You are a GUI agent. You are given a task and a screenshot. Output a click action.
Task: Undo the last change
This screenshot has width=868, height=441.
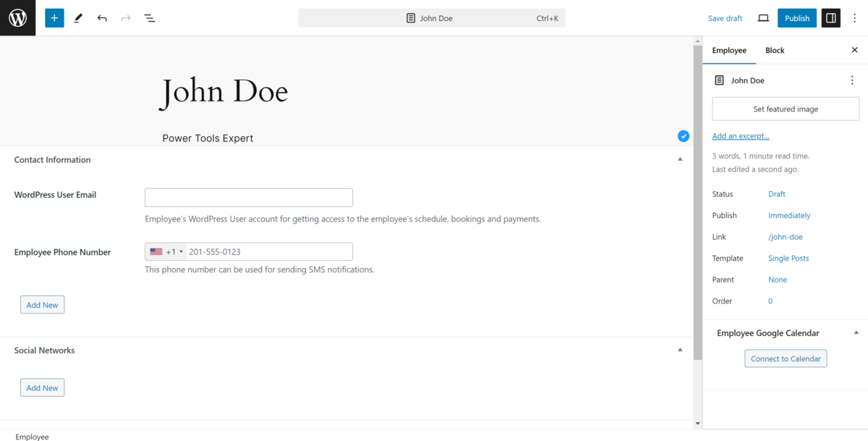(x=102, y=18)
